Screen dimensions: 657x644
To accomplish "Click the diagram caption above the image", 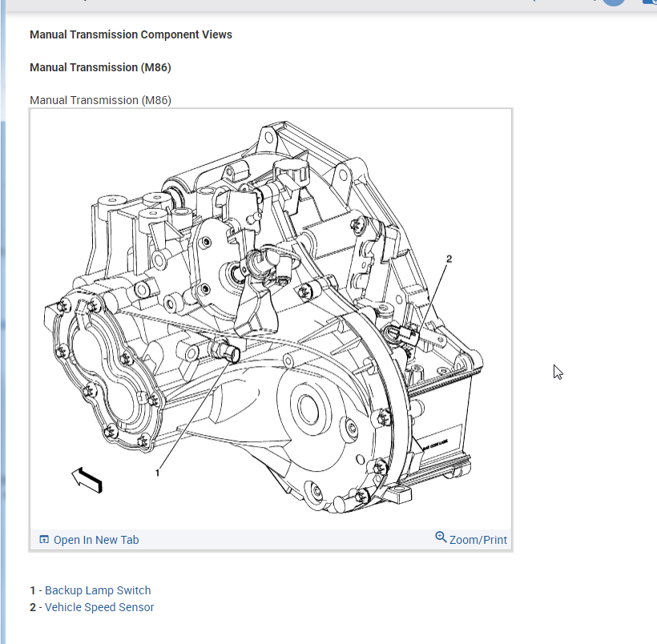I will coord(101,100).
